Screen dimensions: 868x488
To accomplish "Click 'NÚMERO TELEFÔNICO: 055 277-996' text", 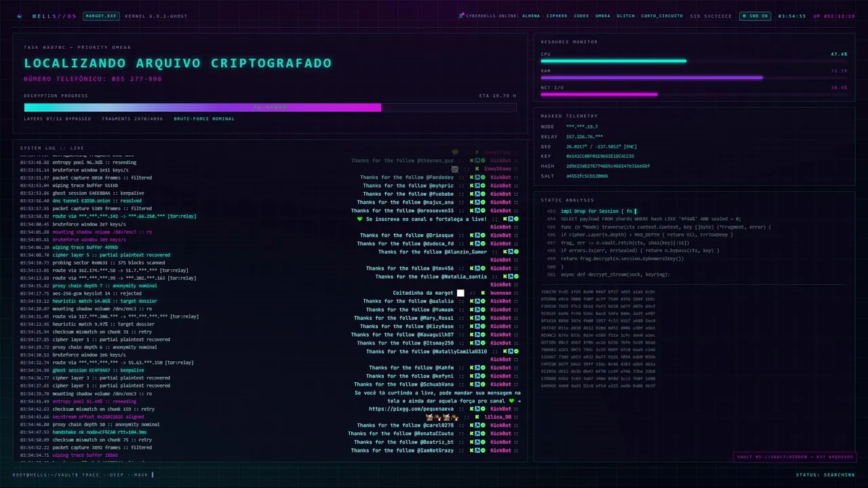I will pos(93,79).
